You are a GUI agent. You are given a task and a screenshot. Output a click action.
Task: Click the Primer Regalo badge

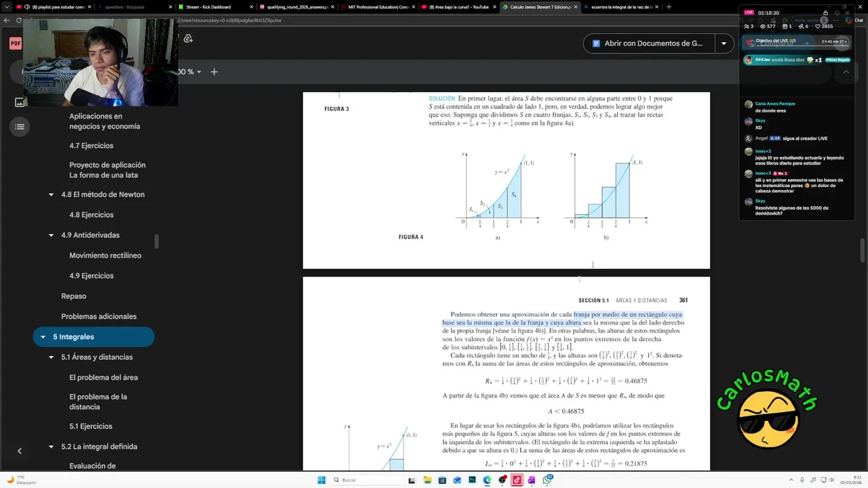coord(837,60)
